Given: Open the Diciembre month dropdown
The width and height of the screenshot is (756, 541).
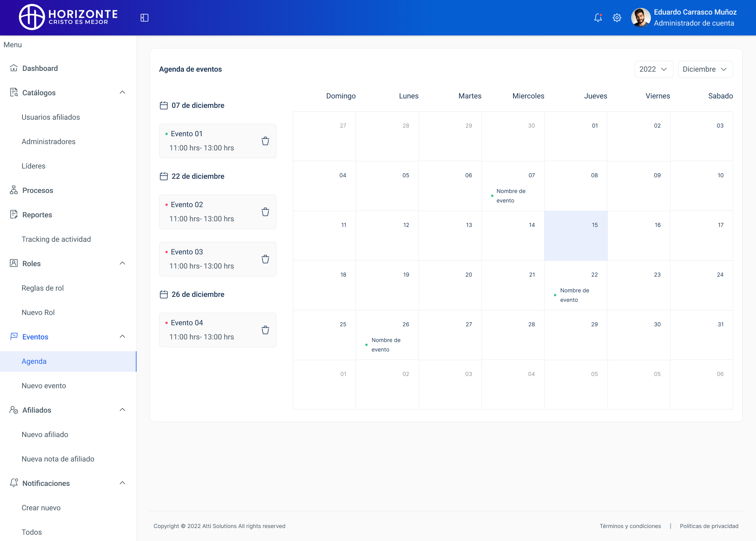Looking at the screenshot, I should pyautogui.click(x=705, y=69).
